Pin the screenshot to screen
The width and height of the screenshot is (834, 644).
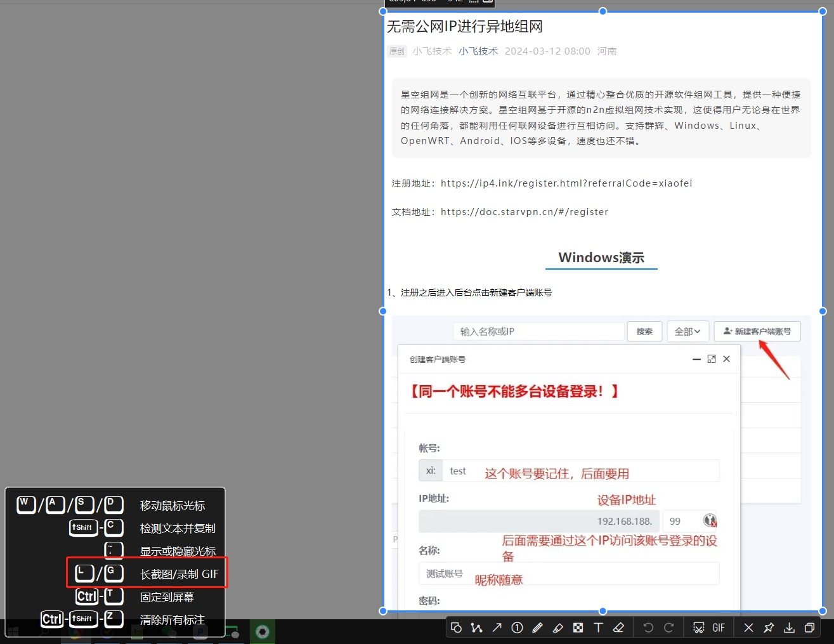click(769, 628)
